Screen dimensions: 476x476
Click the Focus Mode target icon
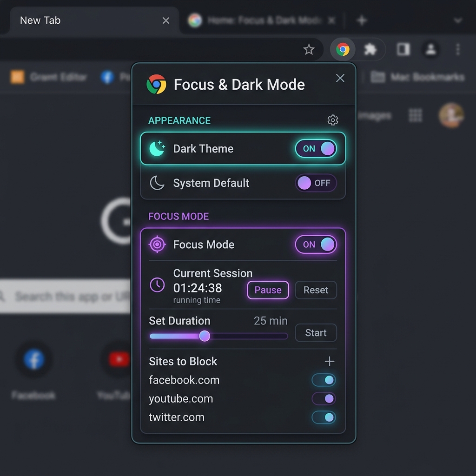[157, 244]
